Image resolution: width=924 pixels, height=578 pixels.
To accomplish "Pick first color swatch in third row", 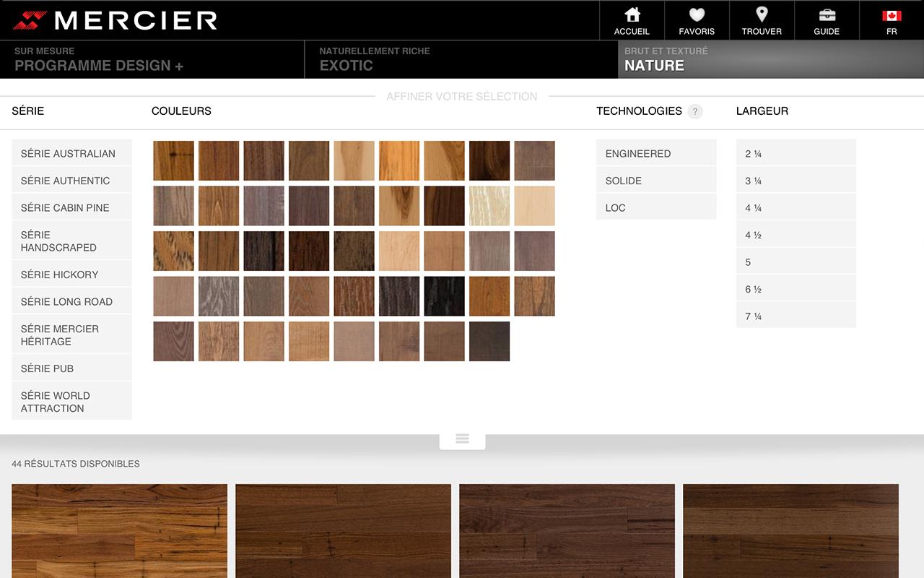I will point(173,251).
